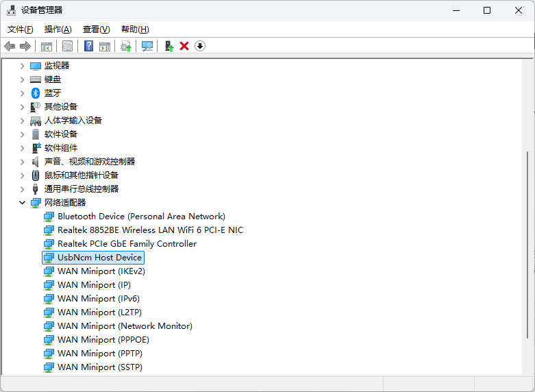Expand the 人体学输入设备 category
This screenshot has height=392, width=535.
(22, 121)
